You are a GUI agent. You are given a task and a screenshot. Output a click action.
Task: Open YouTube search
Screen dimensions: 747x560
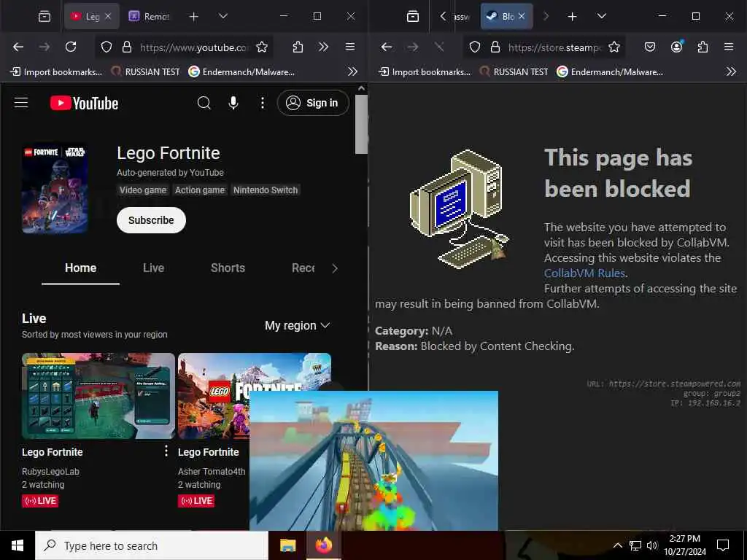tap(204, 103)
